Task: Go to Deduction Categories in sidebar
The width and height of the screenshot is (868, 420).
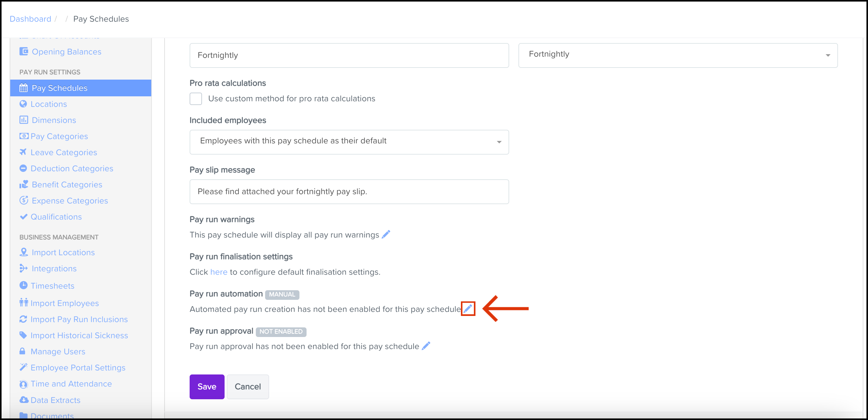Action: click(72, 168)
